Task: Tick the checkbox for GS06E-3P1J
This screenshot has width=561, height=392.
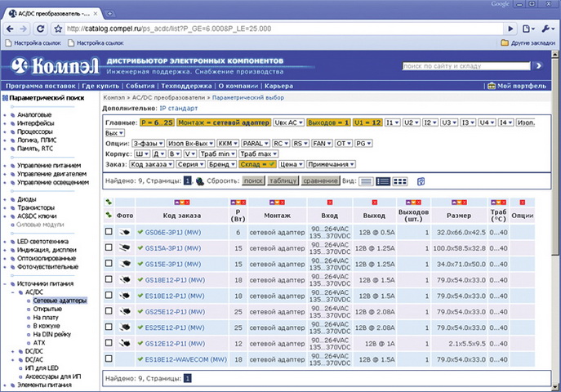Action: tap(109, 232)
